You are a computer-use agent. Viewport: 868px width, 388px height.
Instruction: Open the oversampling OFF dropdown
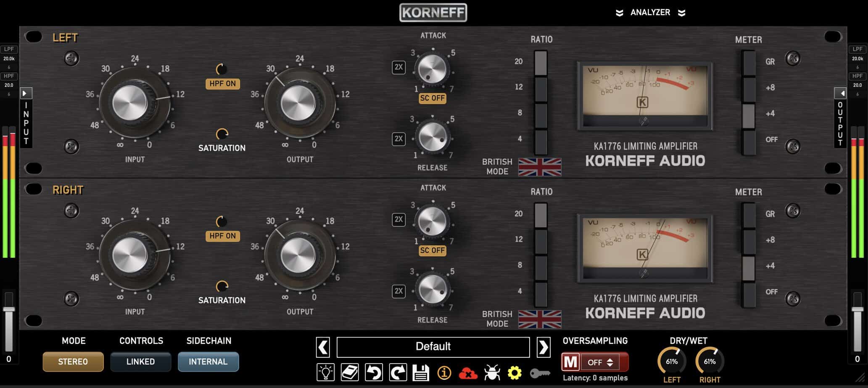[x=601, y=362]
